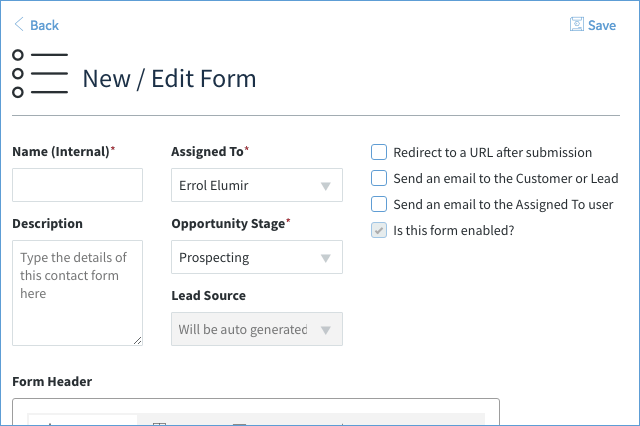
Task: Check Send an email to Customer or Lead
Action: [x=379, y=178]
